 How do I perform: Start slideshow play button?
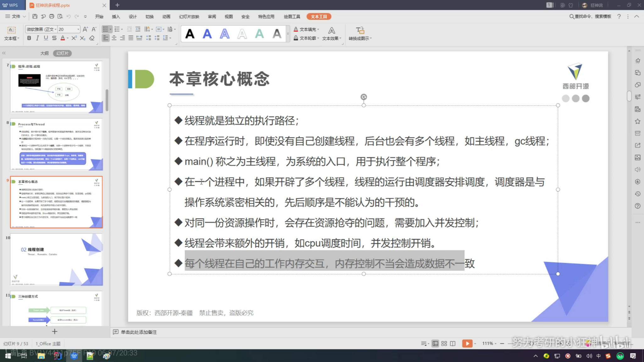(x=467, y=343)
